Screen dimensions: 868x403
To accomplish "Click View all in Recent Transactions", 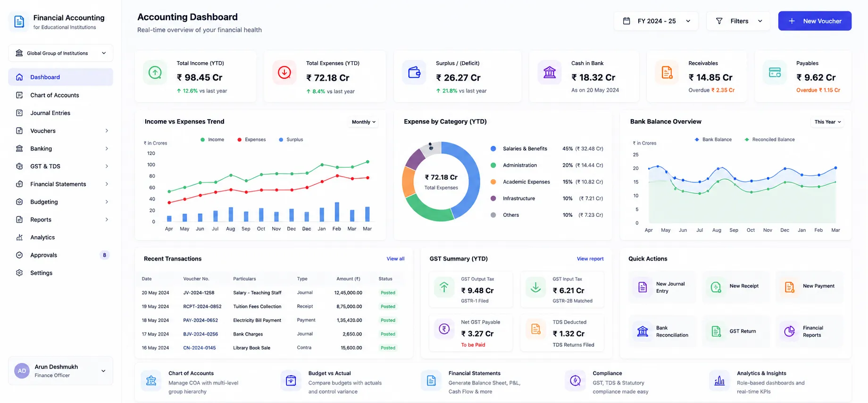I will (395, 259).
